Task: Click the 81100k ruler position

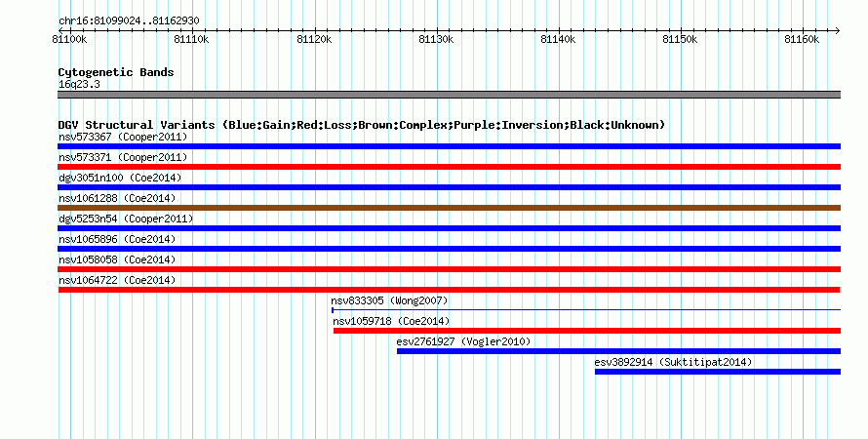Action: [x=70, y=39]
